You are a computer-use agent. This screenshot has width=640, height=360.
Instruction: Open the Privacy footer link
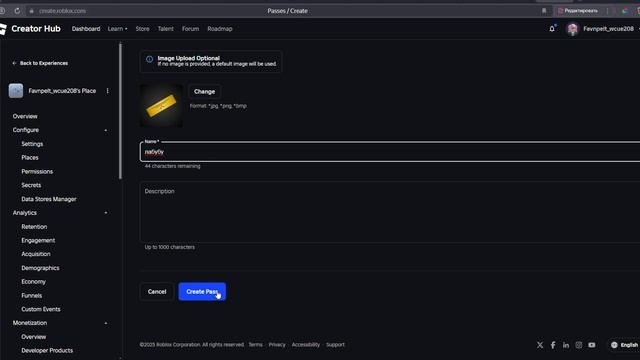(x=277, y=345)
